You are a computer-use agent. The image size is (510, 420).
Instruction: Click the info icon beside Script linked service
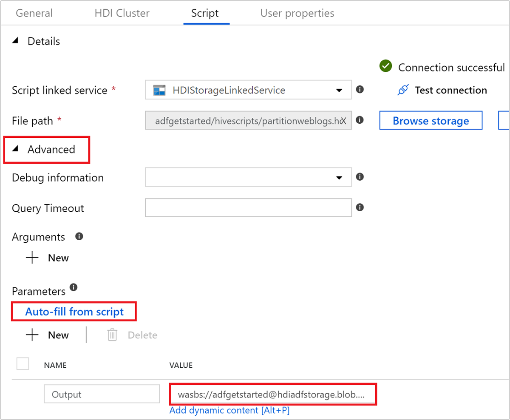359,90
